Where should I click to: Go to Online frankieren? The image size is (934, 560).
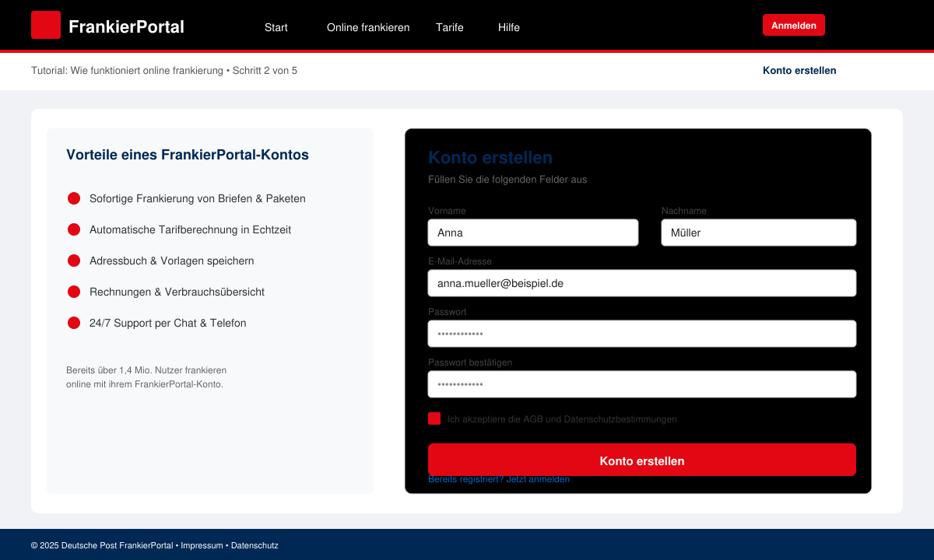tap(368, 27)
